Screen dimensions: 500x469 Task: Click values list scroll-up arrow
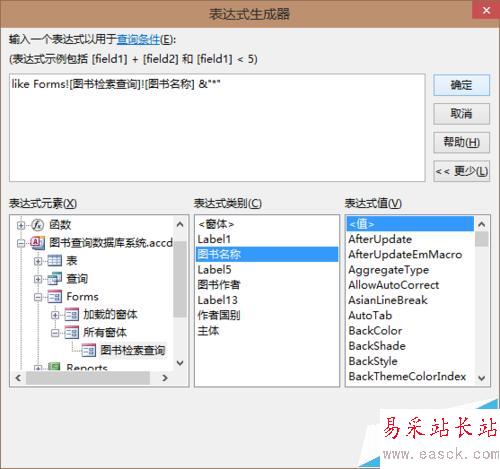pos(482,224)
